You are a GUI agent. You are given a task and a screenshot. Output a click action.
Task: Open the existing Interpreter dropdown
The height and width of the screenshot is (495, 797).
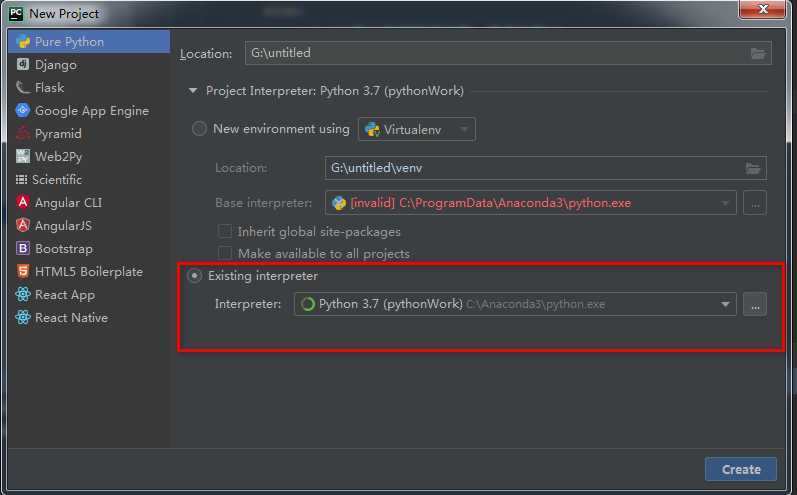click(x=515, y=304)
